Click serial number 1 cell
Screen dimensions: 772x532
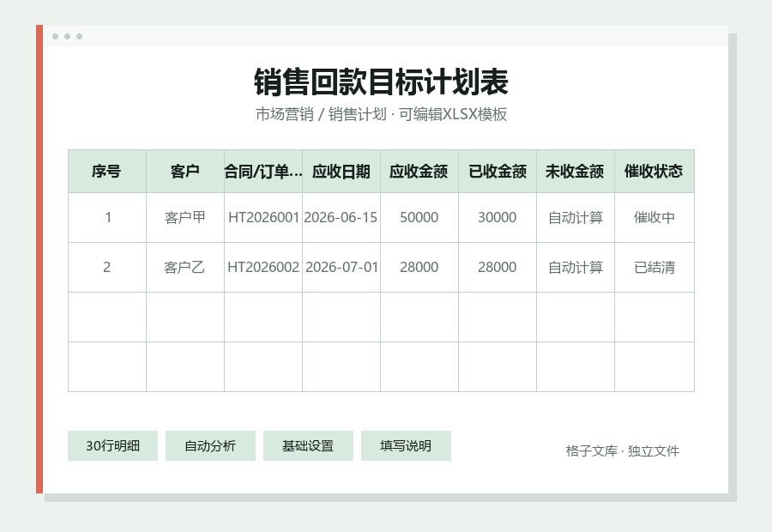(x=107, y=217)
